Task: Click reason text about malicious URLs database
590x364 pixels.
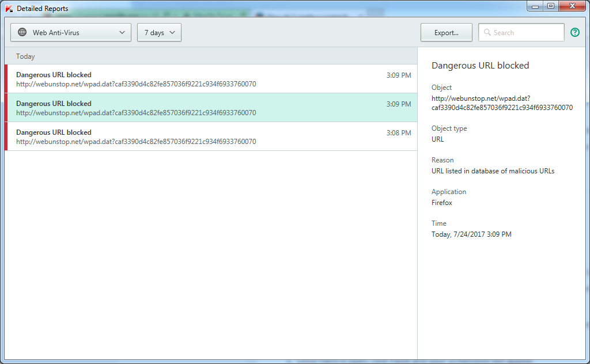Action: [493, 170]
